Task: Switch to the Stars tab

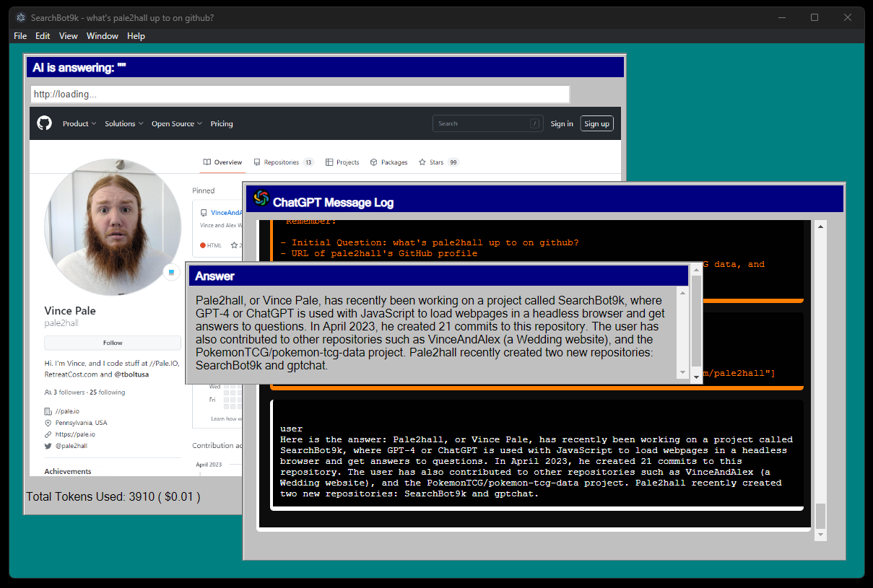Action: pos(438,162)
